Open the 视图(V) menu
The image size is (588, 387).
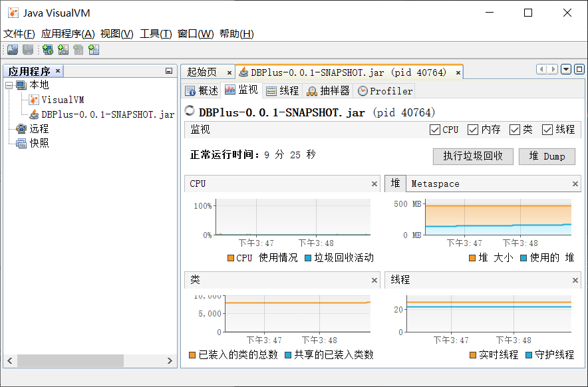[x=117, y=34]
